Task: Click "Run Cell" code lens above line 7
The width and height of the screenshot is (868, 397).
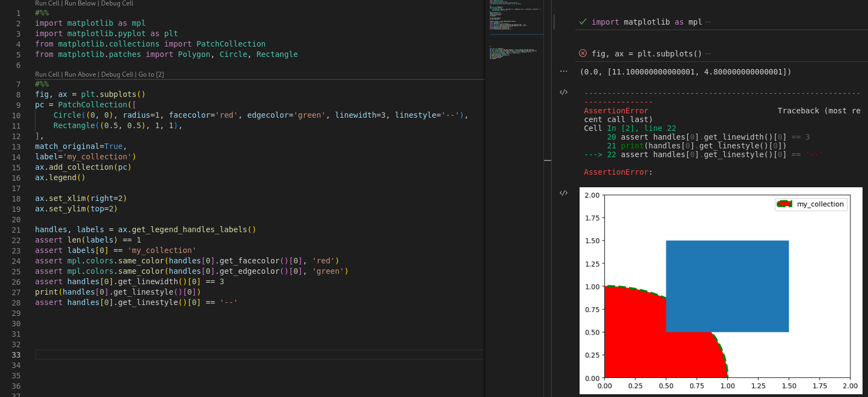Action: point(47,74)
